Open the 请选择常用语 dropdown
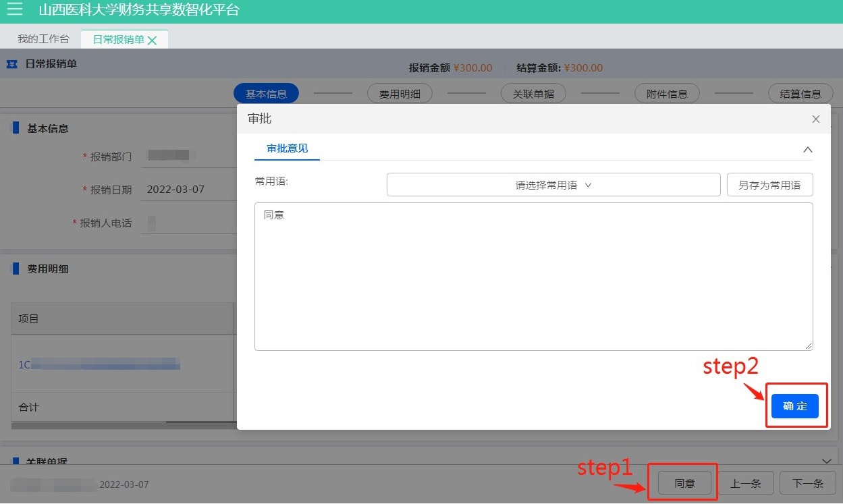This screenshot has height=504, width=843. click(x=553, y=185)
